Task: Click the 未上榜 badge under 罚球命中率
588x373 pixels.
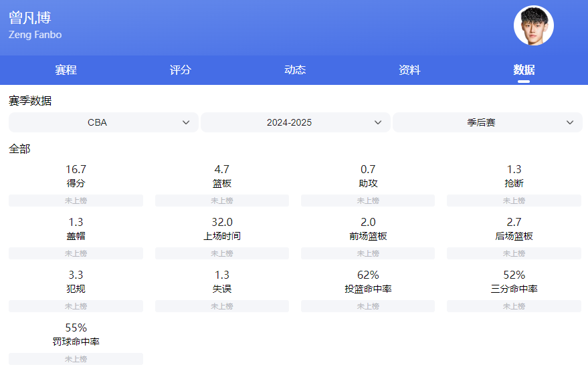Action: (76, 359)
